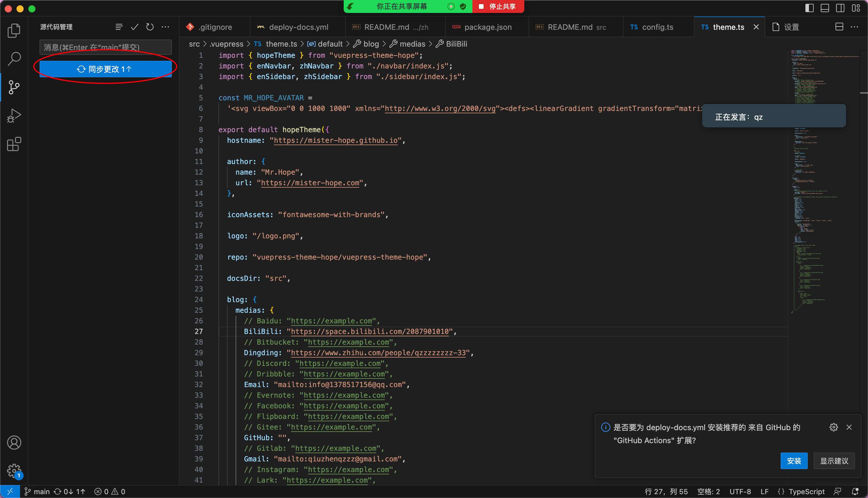This screenshot has height=498, width=868.
Task: Open the zhihu.com link on line 29
Action: coord(378,353)
